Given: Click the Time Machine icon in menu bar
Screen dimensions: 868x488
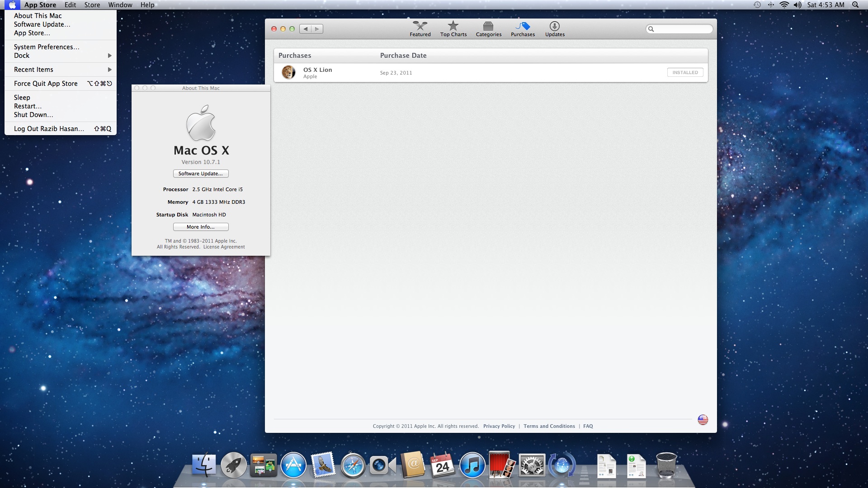Looking at the screenshot, I should 757,5.
